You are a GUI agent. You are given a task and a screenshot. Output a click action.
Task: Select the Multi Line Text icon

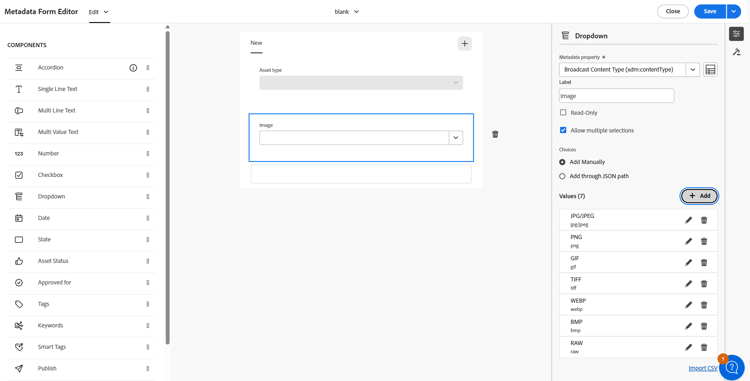[x=19, y=111]
